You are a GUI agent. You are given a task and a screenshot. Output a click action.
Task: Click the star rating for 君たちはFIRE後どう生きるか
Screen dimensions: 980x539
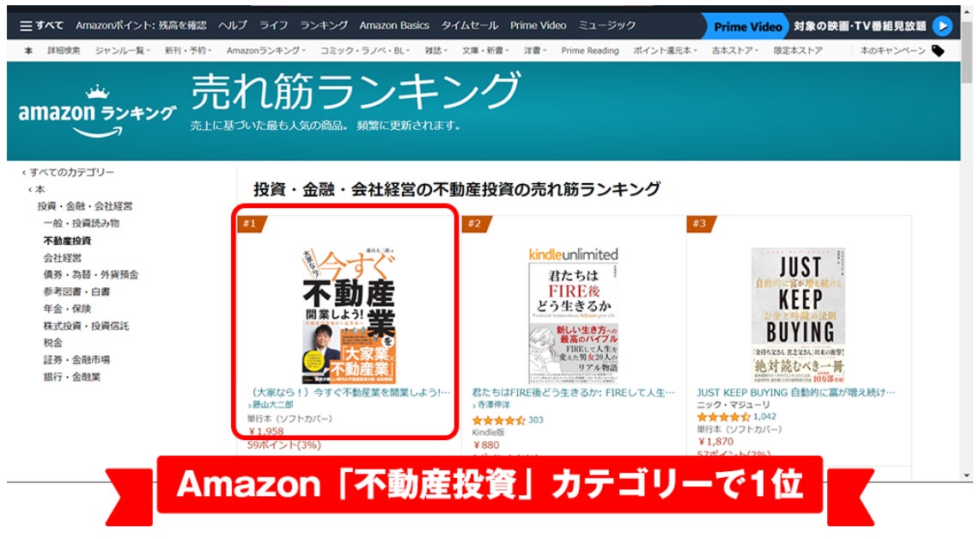click(499, 420)
